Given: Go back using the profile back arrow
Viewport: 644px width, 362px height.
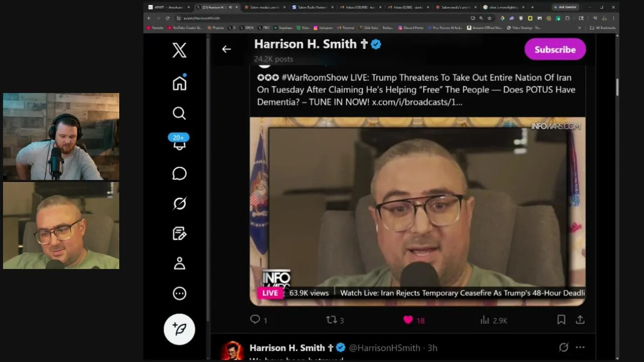Looking at the screenshot, I should pyautogui.click(x=226, y=49).
